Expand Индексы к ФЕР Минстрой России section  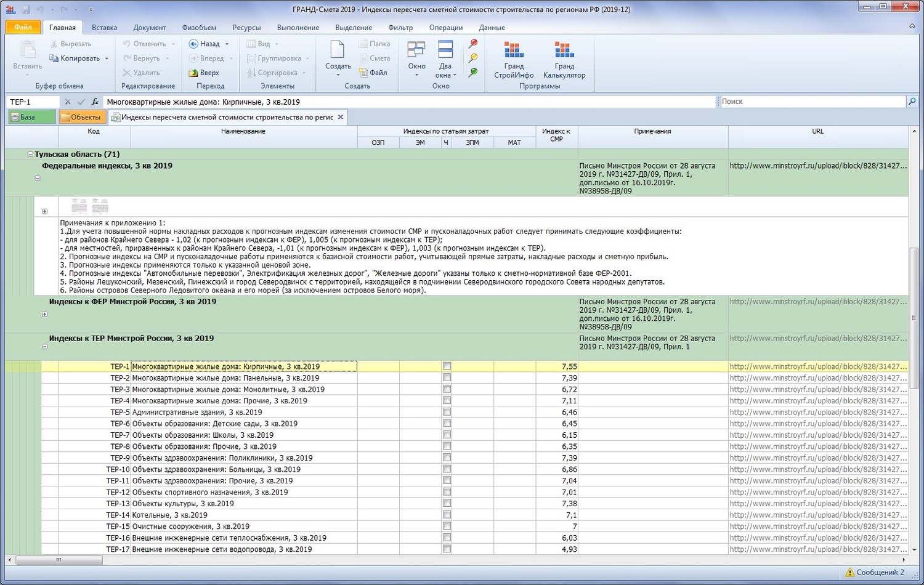click(x=45, y=314)
